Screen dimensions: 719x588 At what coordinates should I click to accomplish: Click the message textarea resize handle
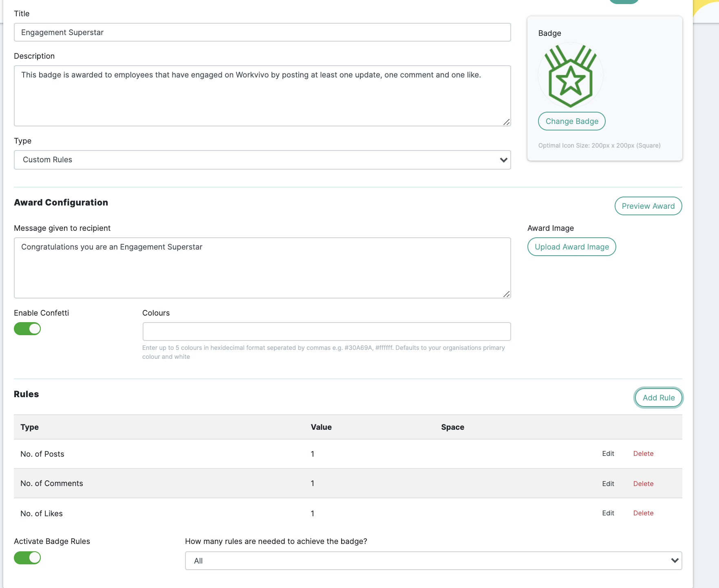pos(507,294)
